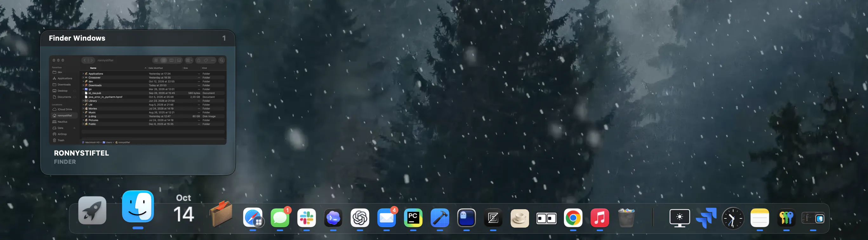Click the two-square panels app icon
The height and width of the screenshot is (240, 868).
point(546,218)
